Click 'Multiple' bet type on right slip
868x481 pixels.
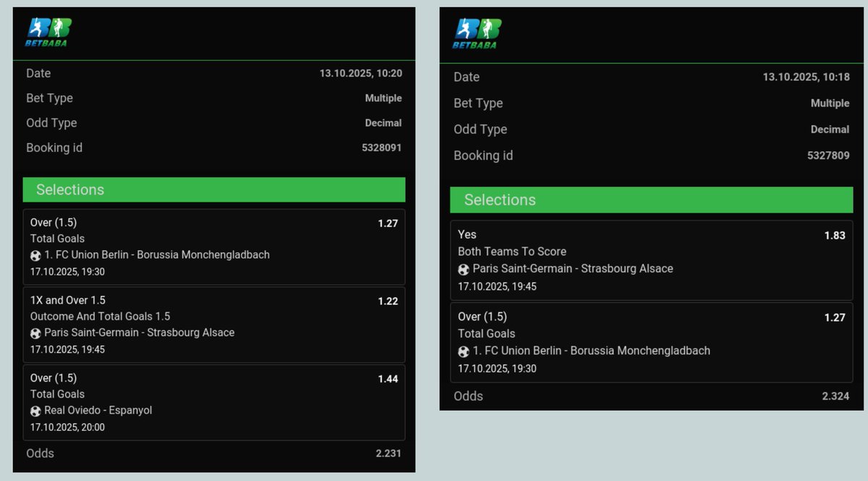click(x=830, y=103)
